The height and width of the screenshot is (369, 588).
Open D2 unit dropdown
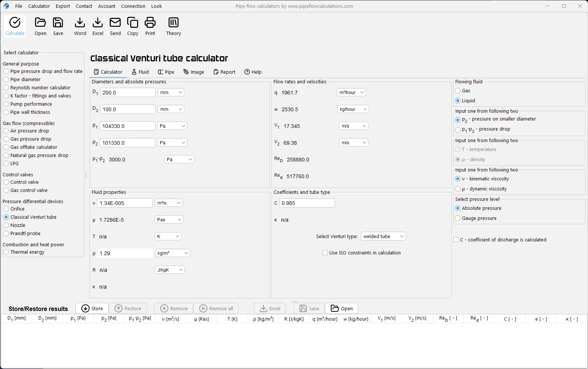pos(171,109)
